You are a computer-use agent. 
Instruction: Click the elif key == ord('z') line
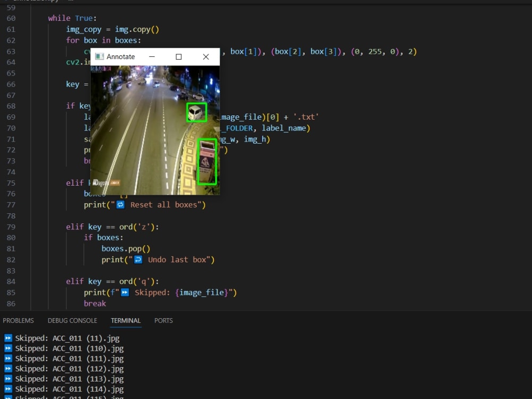click(112, 227)
